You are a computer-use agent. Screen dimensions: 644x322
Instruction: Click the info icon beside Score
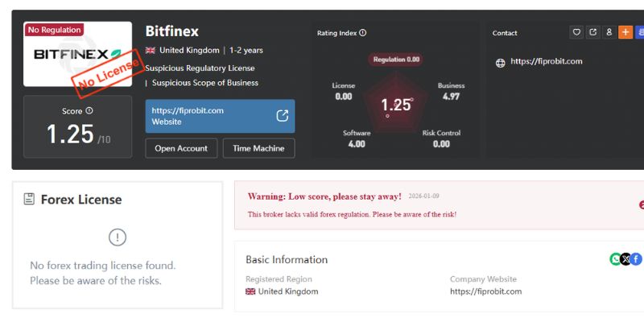click(89, 111)
